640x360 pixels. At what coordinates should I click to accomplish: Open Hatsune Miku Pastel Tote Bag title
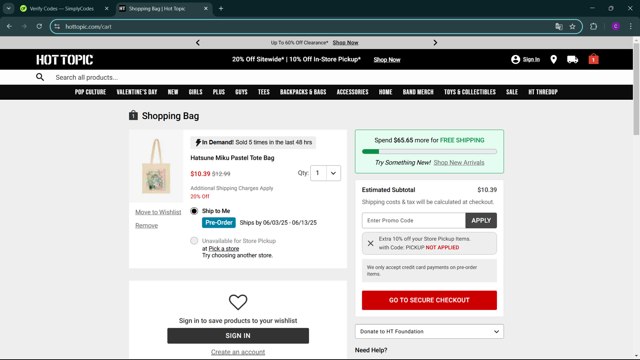coord(232,158)
